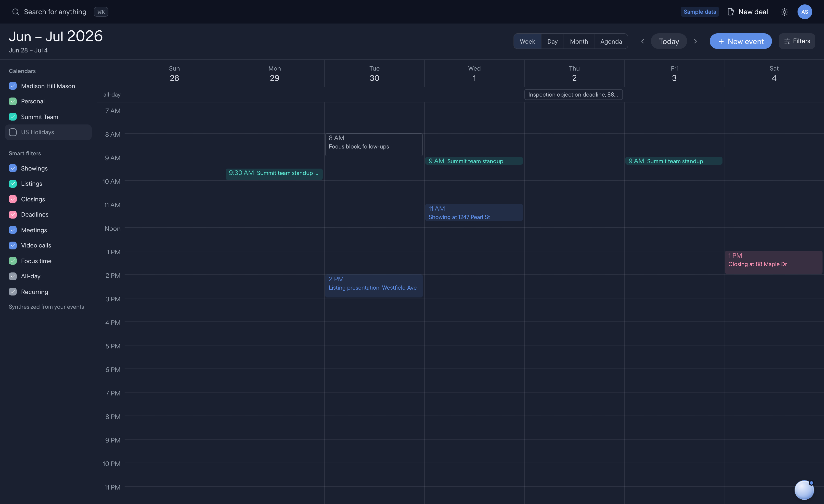Toggle Deadlines smart filter
Image resolution: width=824 pixels, height=504 pixels.
(13, 215)
